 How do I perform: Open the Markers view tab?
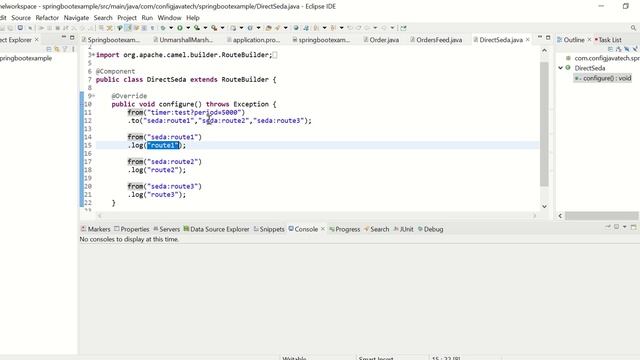[96, 229]
